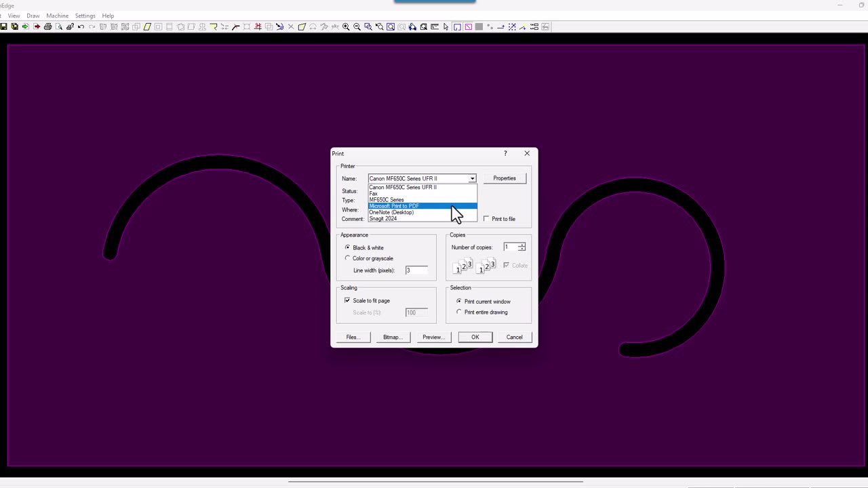Adjust the copies spinner arrows
This screenshot has width=868, height=488.
point(521,247)
